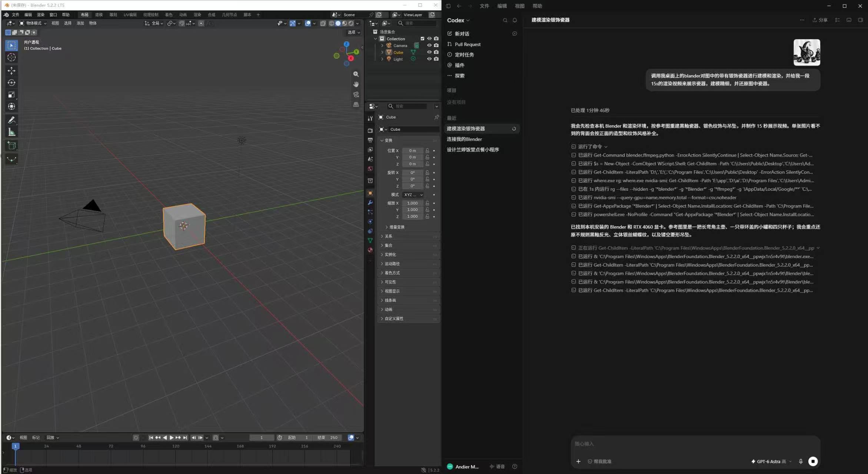Expand the 关系 panel
868x474 pixels.
click(409, 236)
